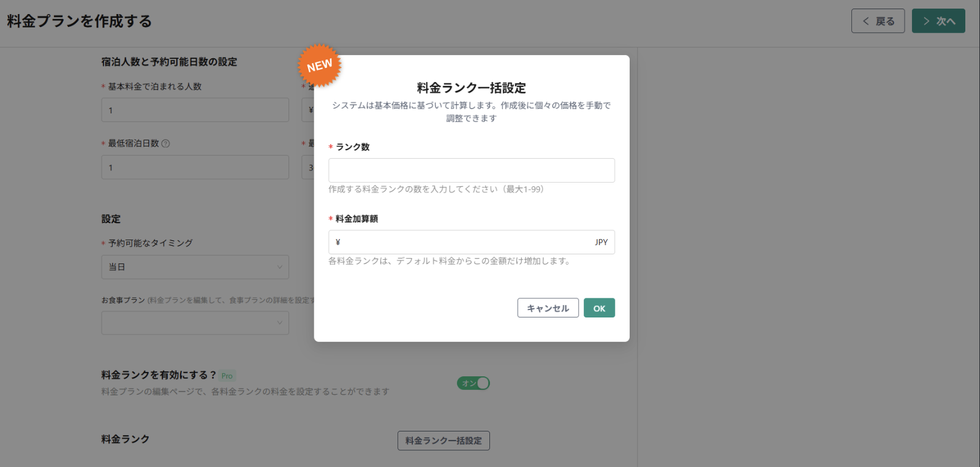Open the お食事プラン dropdown
Screen dimensions: 980x467
click(x=195, y=323)
